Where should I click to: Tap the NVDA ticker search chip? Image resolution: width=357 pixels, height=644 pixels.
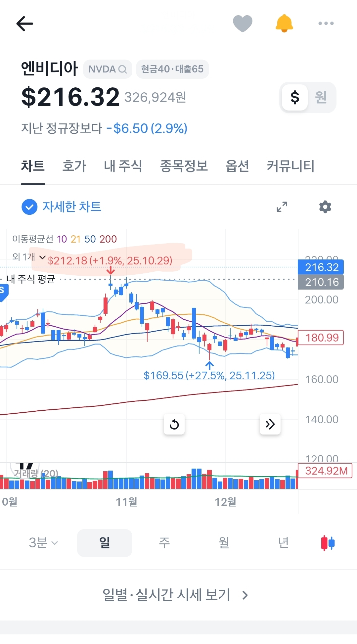(108, 69)
